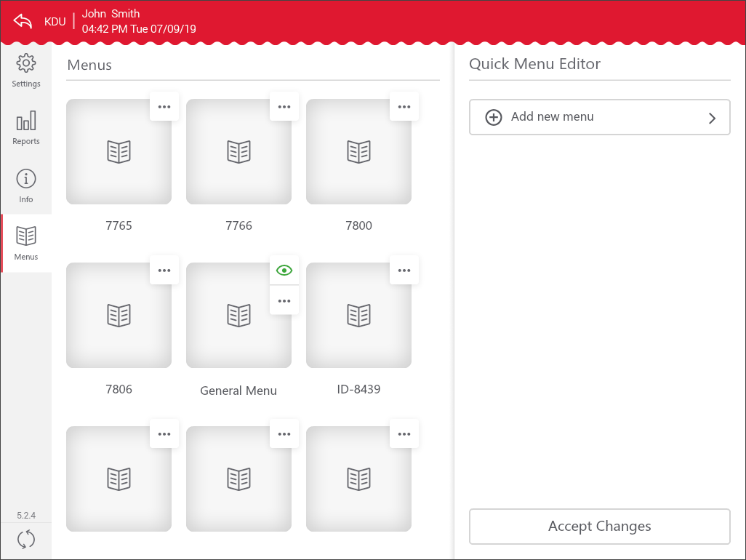Click the plus icon beside Add new menu
The image size is (746, 560).
pos(494,117)
